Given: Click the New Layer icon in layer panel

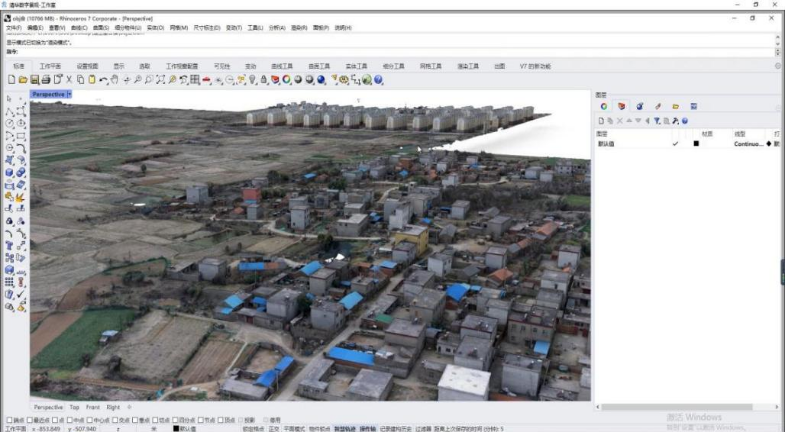Looking at the screenshot, I should tap(601, 121).
